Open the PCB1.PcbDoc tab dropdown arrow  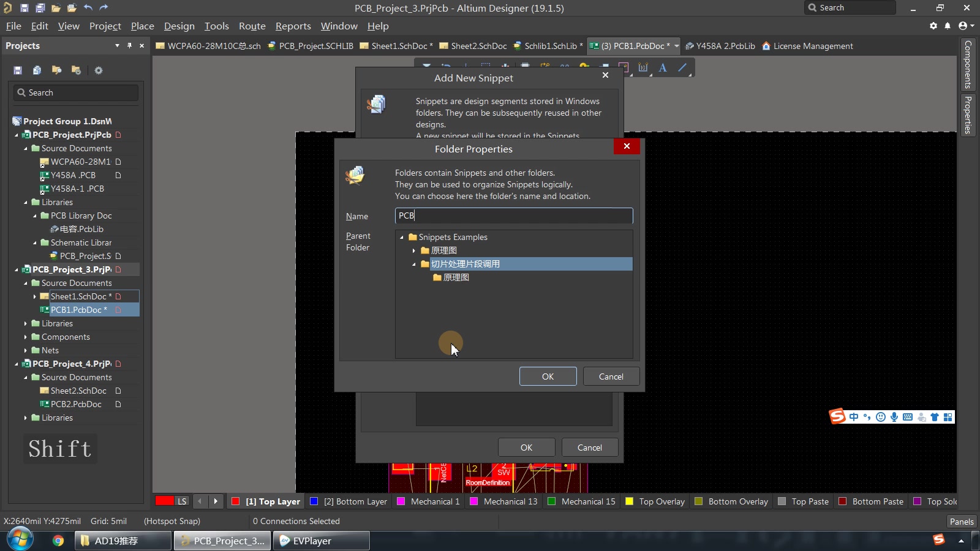tap(677, 46)
